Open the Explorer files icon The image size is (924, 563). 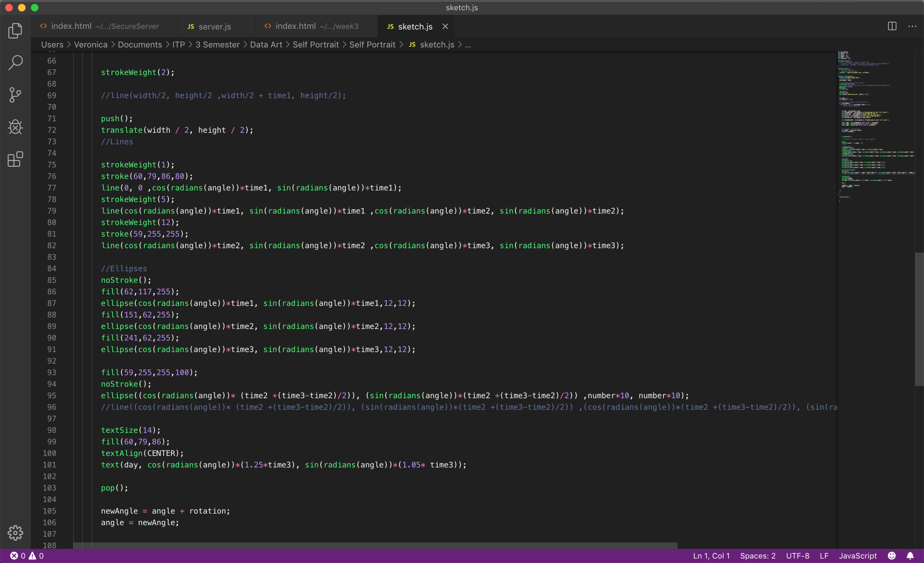click(x=15, y=31)
